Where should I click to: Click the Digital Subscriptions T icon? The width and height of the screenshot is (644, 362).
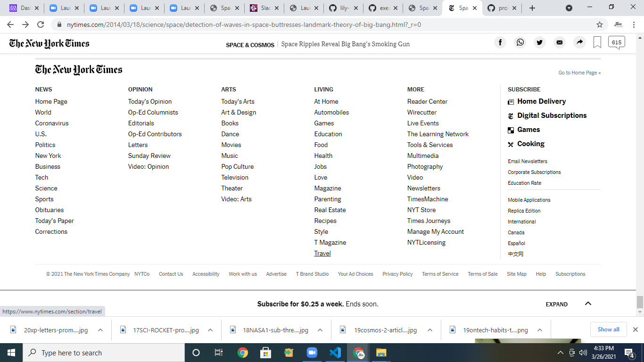tap(511, 115)
